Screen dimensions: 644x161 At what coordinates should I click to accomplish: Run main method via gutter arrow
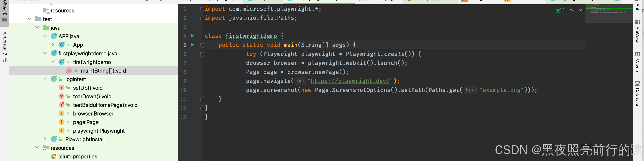(192, 45)
